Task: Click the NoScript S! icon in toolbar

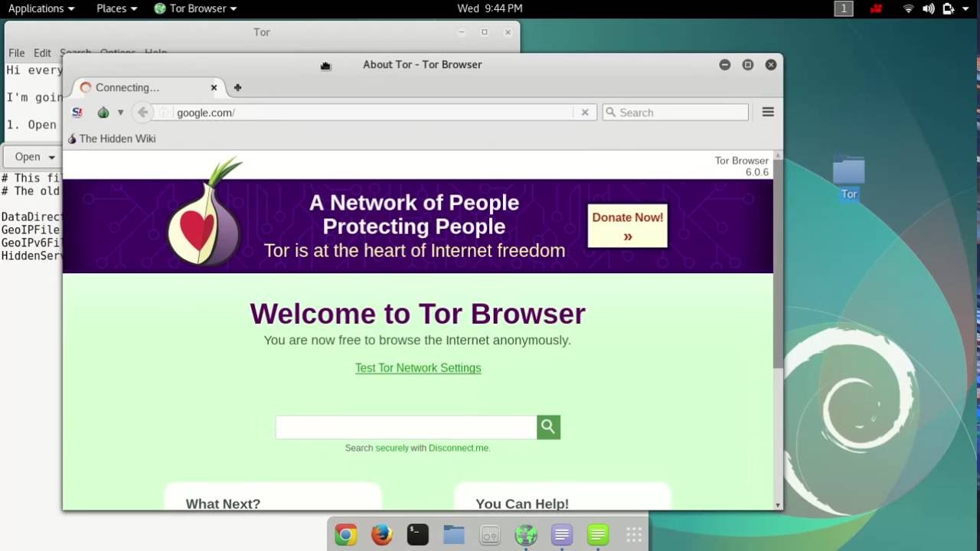Action: click(77, 112)
